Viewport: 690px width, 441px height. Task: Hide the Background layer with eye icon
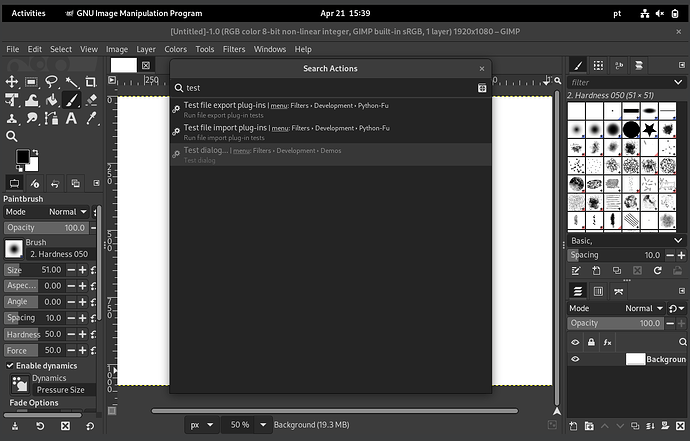575,359
